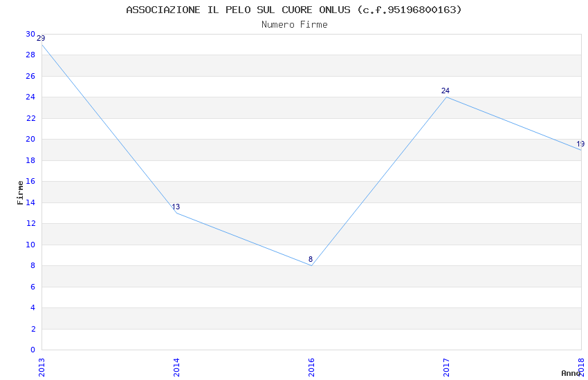Select the data point labeled 19
Screen dimensions: 588x380
581,150
